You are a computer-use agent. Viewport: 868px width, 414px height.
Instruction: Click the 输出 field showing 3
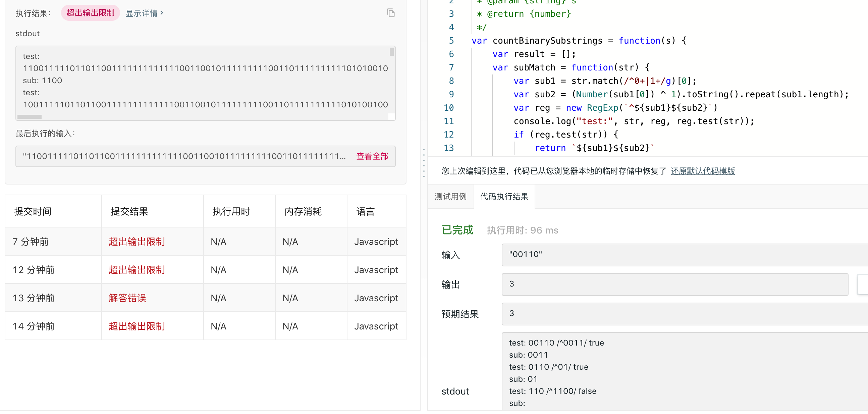tap(674, 284)
